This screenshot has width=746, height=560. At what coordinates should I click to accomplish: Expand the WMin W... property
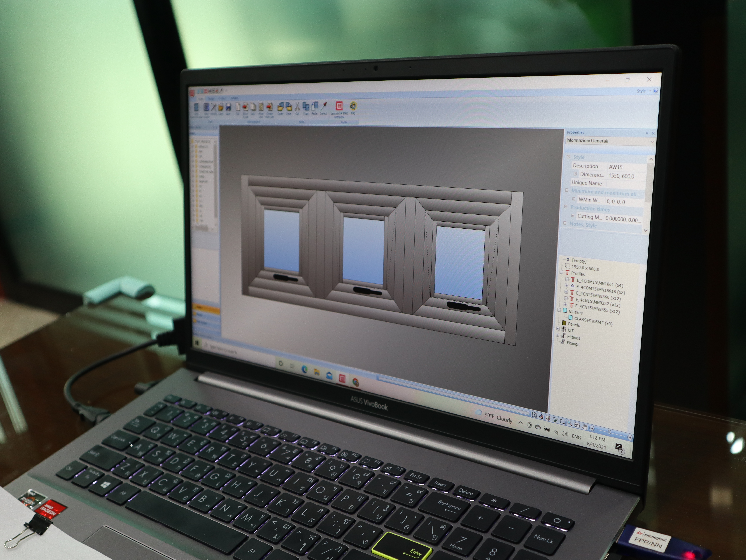click(574, 199)
